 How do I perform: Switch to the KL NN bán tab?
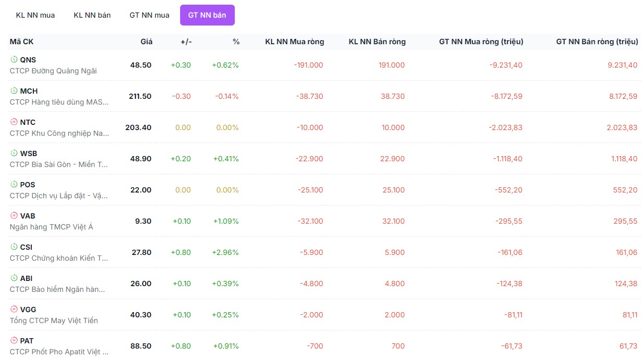tap(92, 15)
